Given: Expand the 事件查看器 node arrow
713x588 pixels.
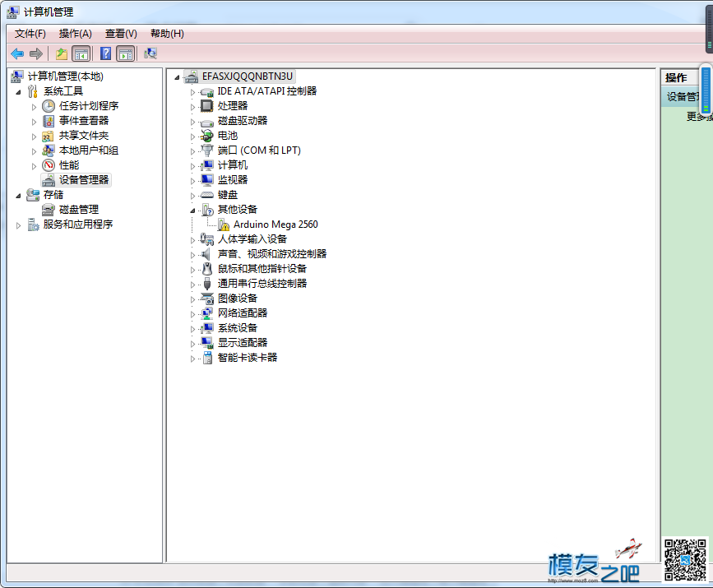Looking at the screenshot, I should [x=34, y=122].
